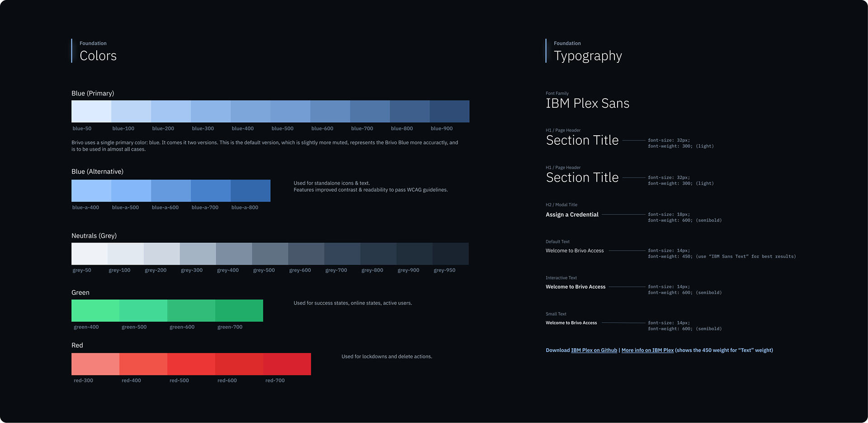Click the blue-400 swatch
868x423 pixels.
250,111
